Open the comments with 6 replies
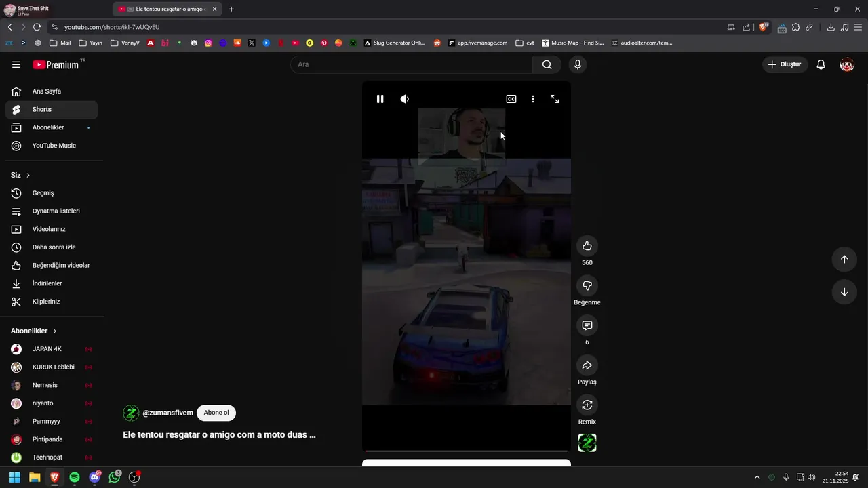 coord(587,325)
